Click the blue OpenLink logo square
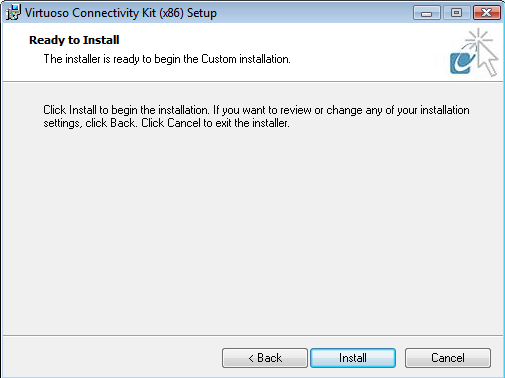This screenshot has width=505, height=378. [462, 63]
